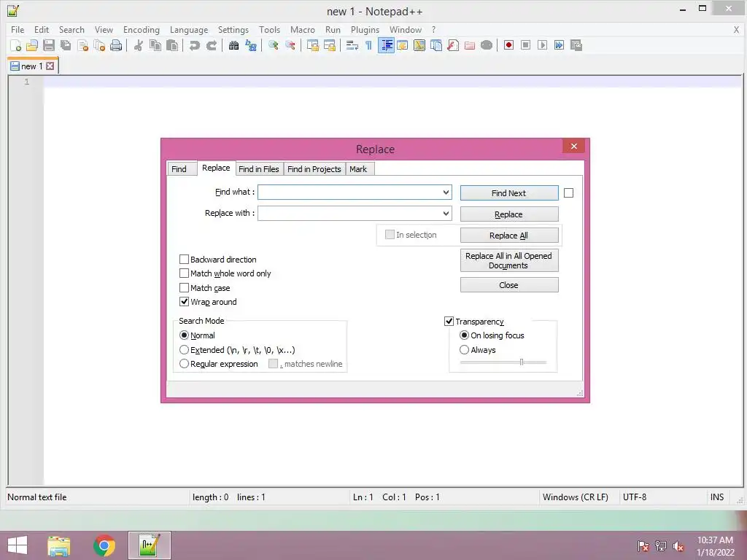Click into the Find what field
This screenshot has width=747, height=560.
[x=355, y=192]
